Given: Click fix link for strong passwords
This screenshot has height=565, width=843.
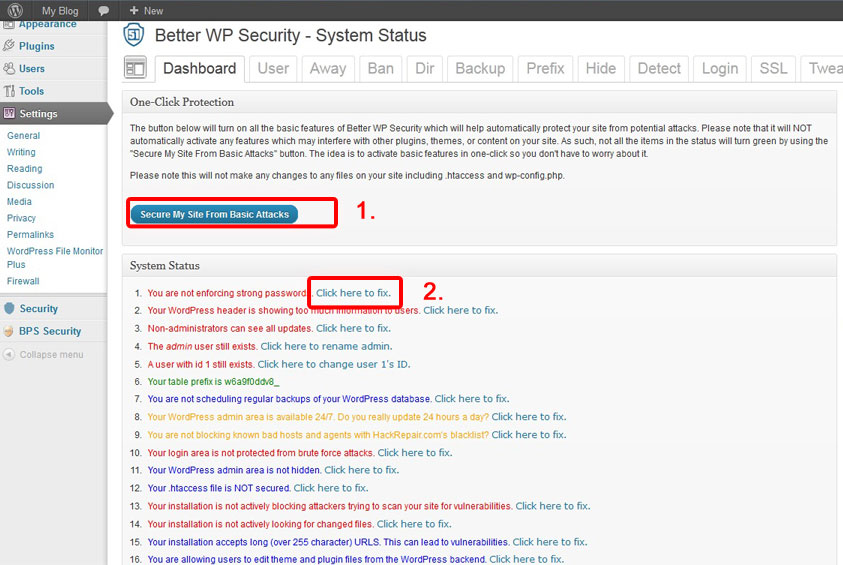Looking at the screenshot, I should [353, 293].
